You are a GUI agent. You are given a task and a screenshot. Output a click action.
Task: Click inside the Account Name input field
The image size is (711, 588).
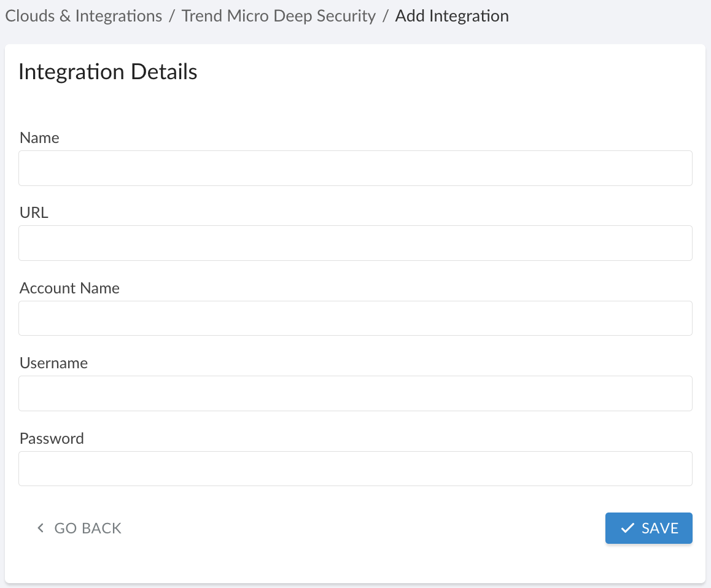(355, 318)
